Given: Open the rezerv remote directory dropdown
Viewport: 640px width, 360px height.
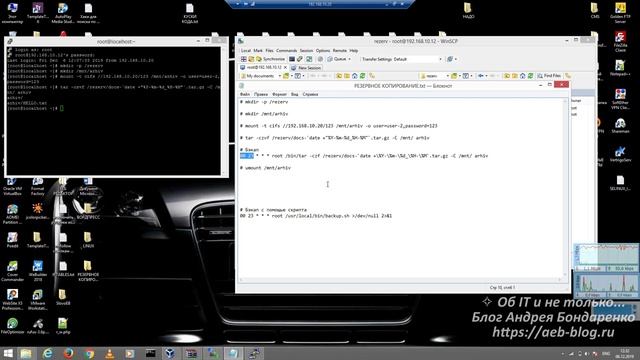Looking at the screenshot, I should (x=435, y=76).
